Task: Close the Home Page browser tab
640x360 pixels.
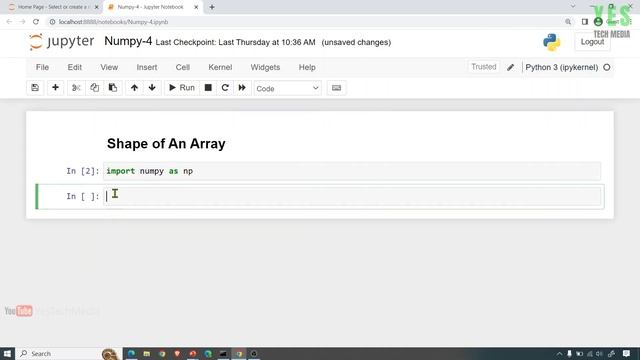Action: coord(97,7)
